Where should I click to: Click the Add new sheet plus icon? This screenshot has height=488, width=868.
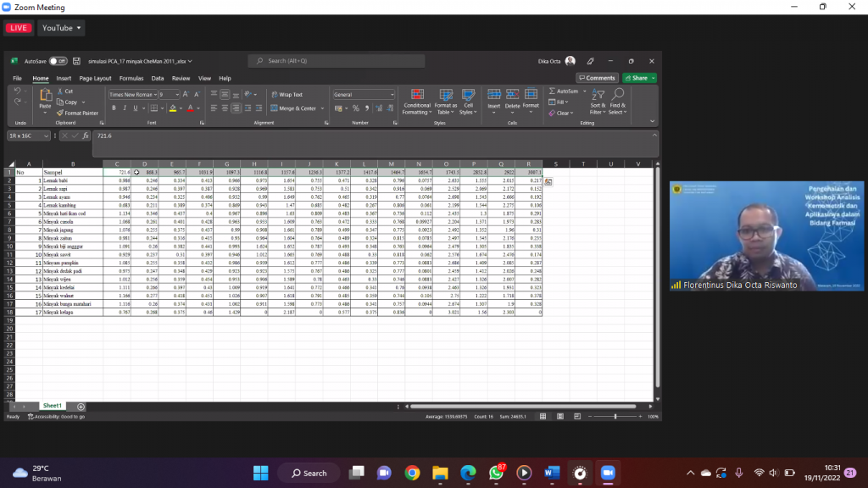(x=81, y=407)
